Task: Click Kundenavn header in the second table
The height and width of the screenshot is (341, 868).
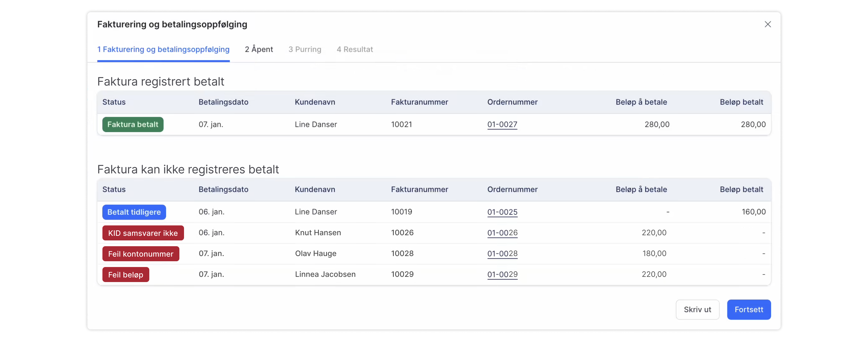Action: (x=315, y=190)
